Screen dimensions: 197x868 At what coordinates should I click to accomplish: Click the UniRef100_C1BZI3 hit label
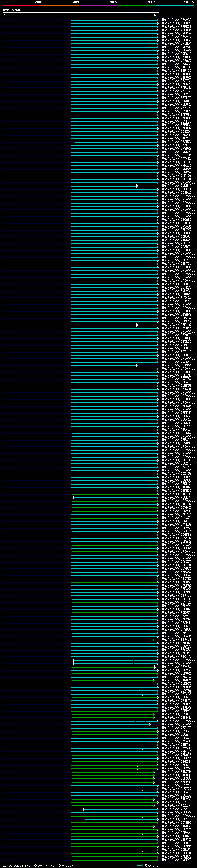point(177,260)
